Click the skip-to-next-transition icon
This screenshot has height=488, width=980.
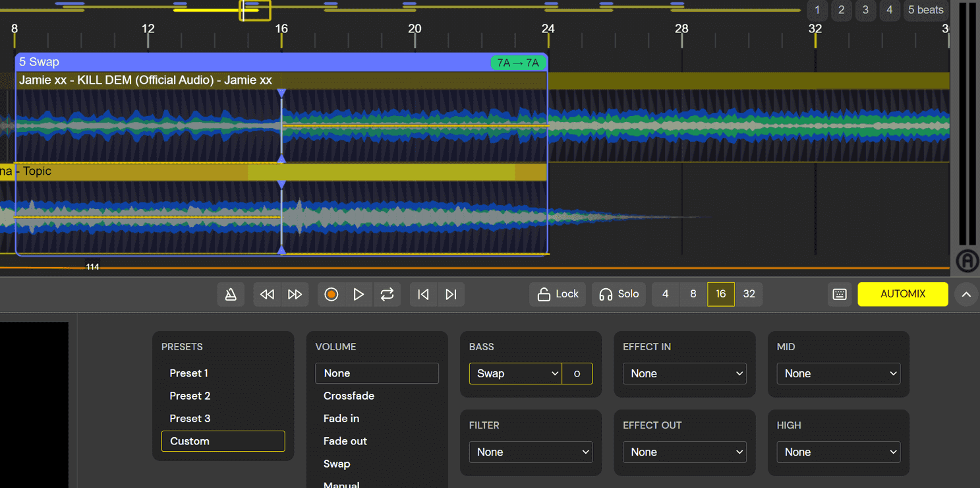pyautogui.click(x=451, y=294)
